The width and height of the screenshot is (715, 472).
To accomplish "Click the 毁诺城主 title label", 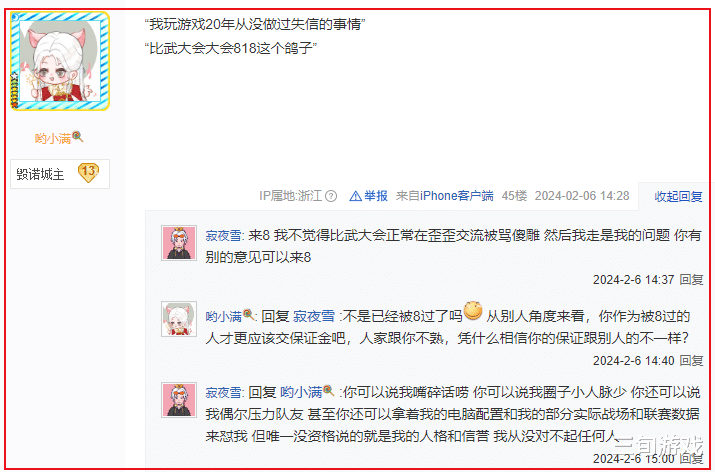I will (40, 174).
